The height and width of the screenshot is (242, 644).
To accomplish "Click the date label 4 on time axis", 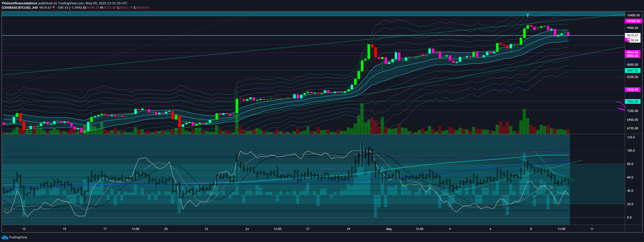I will 450,229.
